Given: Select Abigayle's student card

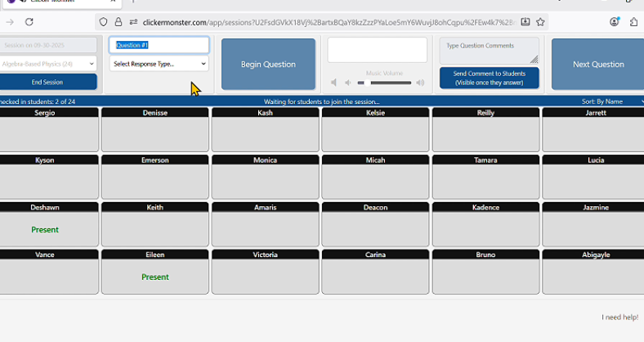Looking at the screenshot, I should [x=593, y=272].
